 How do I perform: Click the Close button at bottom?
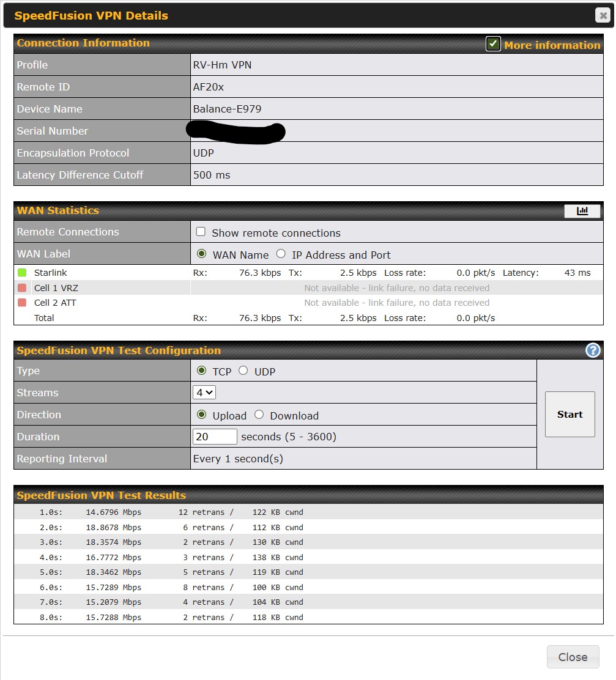[x=573, y=657]
